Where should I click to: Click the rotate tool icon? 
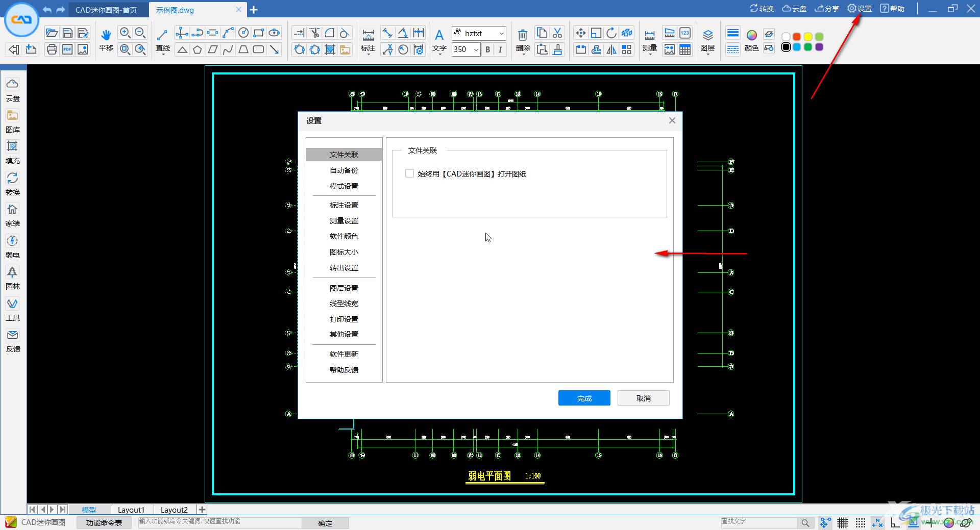pyautogui.click(x=611, y=33)
